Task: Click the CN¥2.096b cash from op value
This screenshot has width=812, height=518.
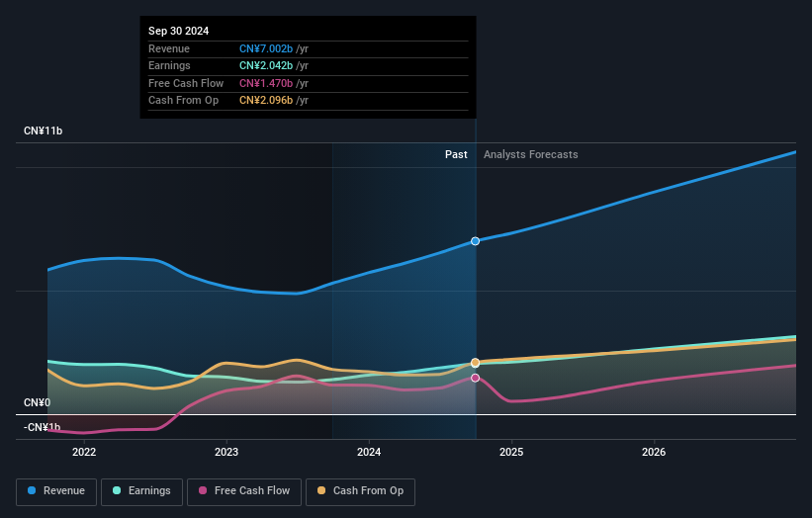Action: pos(266,101)
